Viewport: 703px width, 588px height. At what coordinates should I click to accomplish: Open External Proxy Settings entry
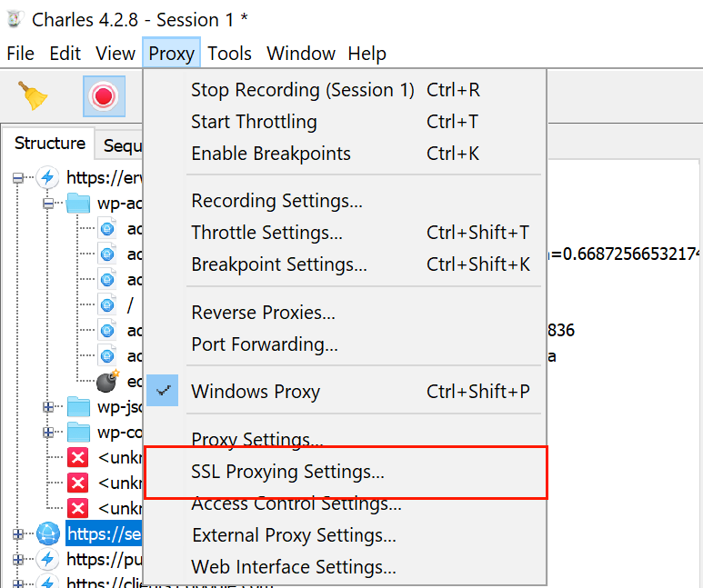pos(294,535)
